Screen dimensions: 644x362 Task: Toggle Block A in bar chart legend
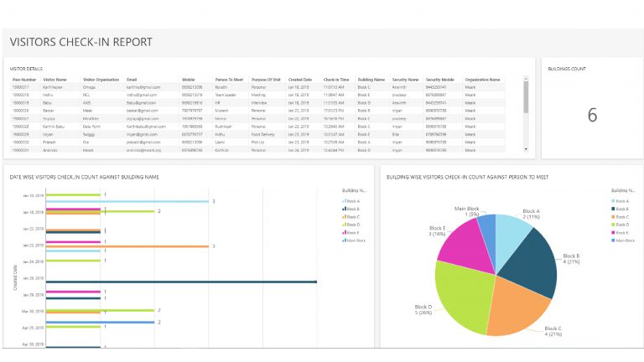click(351, 201)
